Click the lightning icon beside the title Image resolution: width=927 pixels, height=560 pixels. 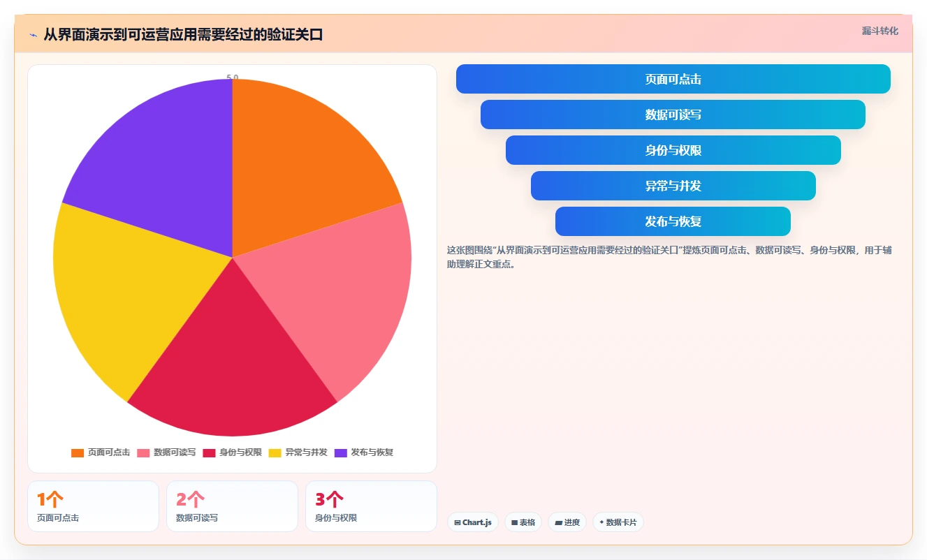point(34,35)
